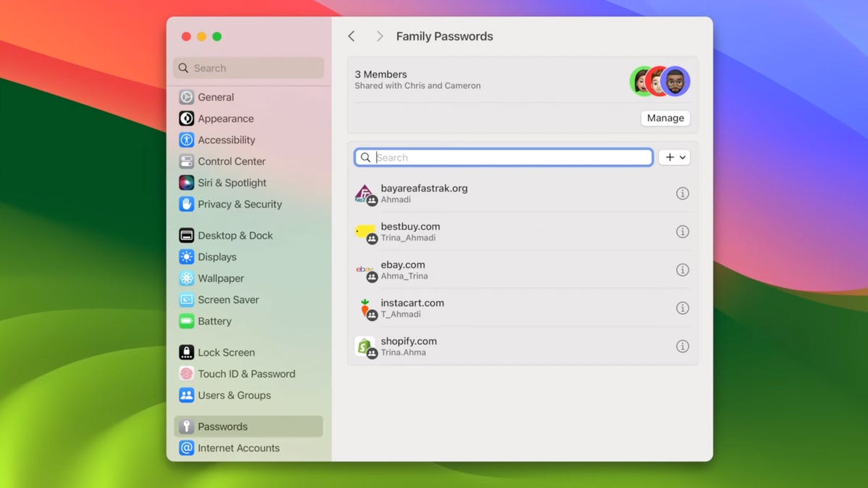This screenshot has width=868, height=488.
Task: Open Privacy & Security settings
Action: [x=187, y=205]
